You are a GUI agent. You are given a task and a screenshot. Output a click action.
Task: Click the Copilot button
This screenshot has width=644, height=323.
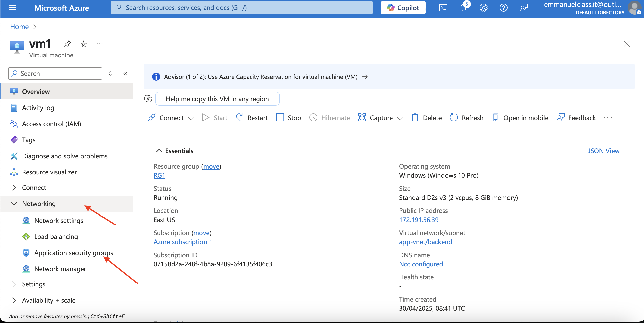click(403, 8)
